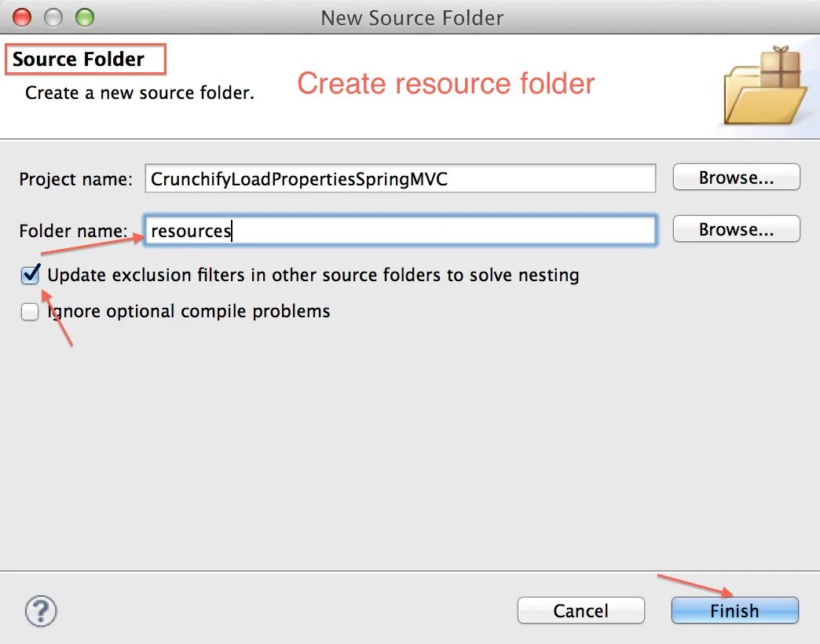This screenshot has width=820, height=644.
Task: Click into the Folder name input field
Action: [x=400, y=230]
